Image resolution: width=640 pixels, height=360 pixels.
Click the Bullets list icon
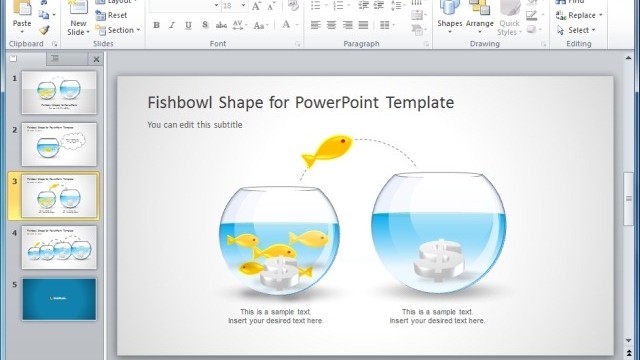point(316,6)
